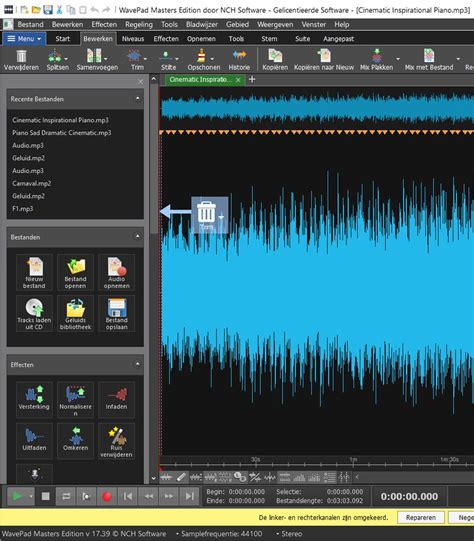Jump to end of file button
Screen dimensions: 474x541
189,496
